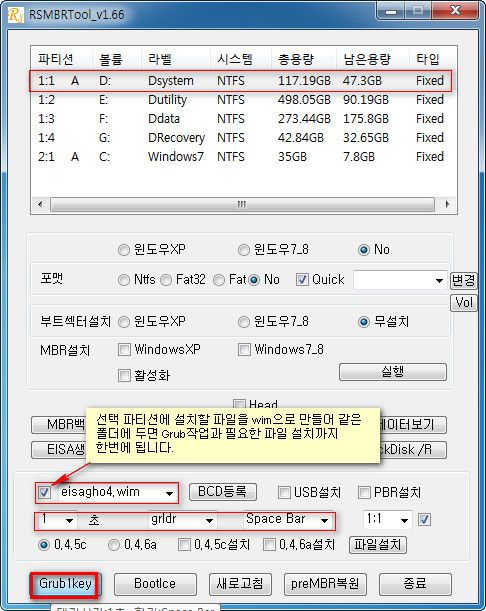Enable the 0.4.6a설치 checkbox

click(x=269, y=545)
